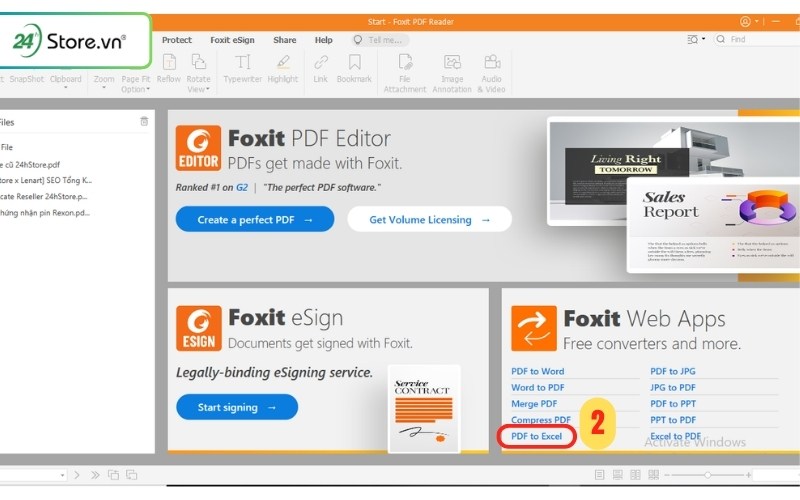Activate the Typewriter tool

point(242,69)
